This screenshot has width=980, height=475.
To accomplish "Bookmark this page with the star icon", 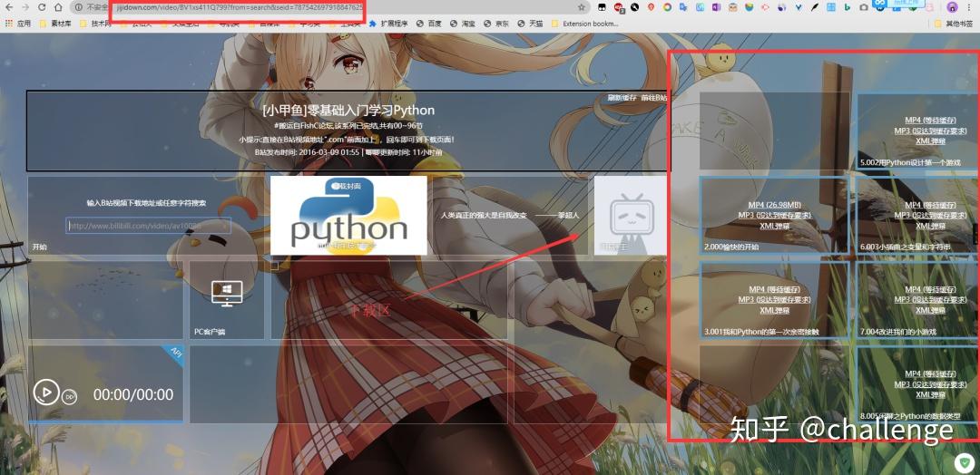I will point(582,7).
